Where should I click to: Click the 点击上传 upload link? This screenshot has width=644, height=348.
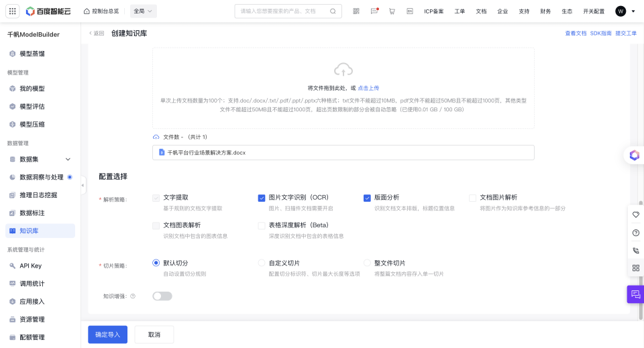368,88
